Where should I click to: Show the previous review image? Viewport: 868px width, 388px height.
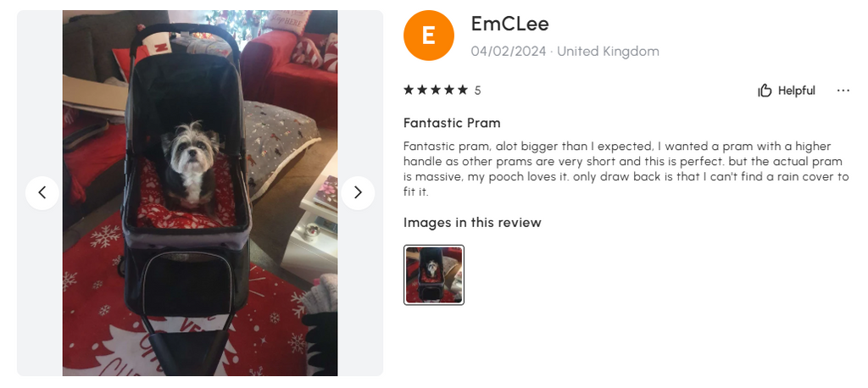42,192
